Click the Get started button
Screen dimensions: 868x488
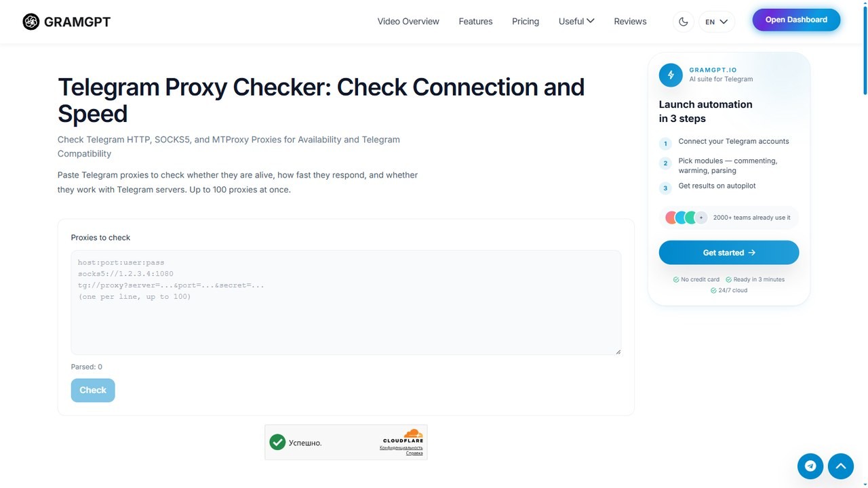729,252
